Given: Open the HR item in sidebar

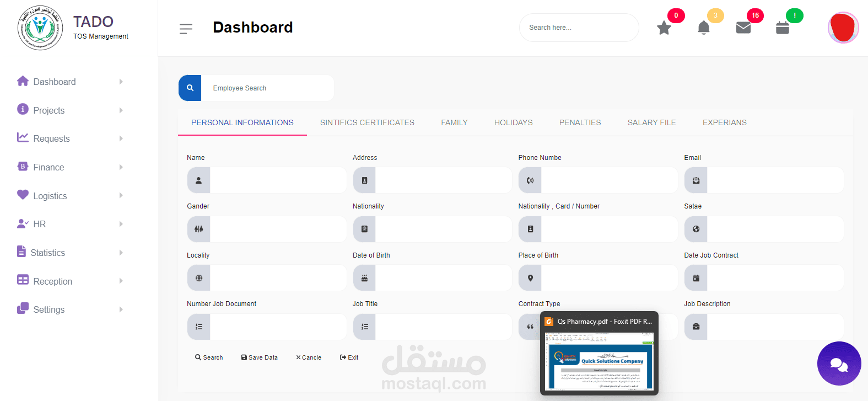Looking at the screenshot, I should 39,224.
